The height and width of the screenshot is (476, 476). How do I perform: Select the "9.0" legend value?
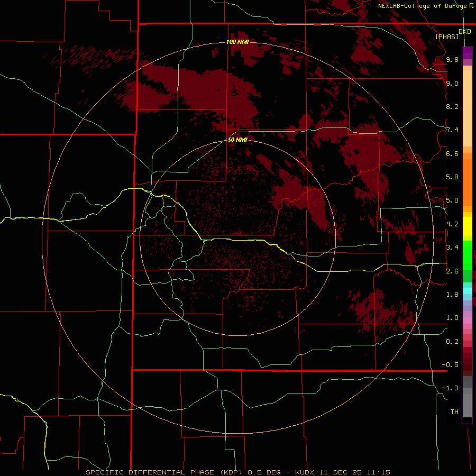452,84
